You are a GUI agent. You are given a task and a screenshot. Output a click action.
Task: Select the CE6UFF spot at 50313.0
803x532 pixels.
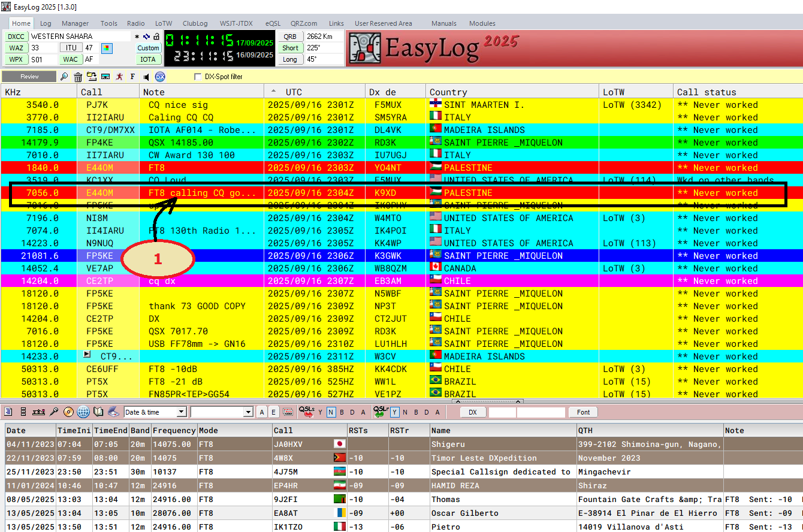[402, 369]
